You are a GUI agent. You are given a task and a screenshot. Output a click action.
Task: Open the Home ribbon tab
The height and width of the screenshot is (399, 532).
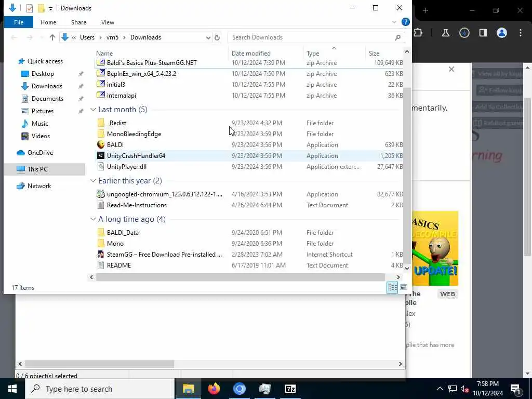click(48, 22)
